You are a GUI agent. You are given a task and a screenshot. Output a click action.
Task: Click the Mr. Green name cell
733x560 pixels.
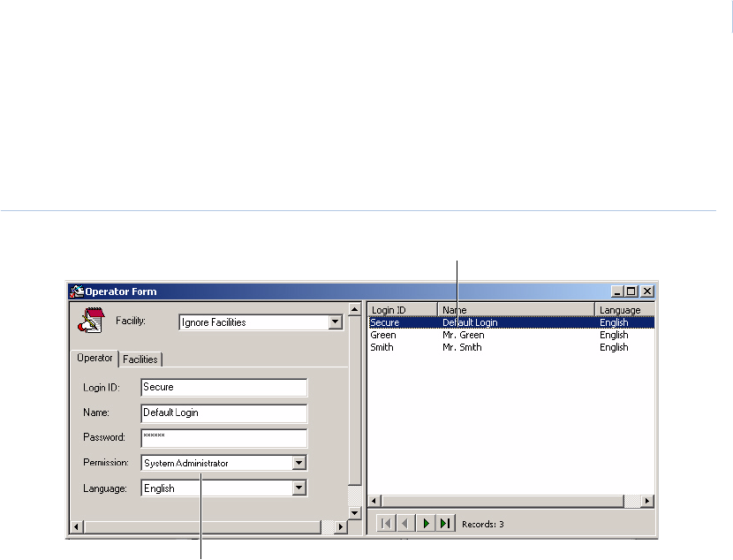point(464,335)
